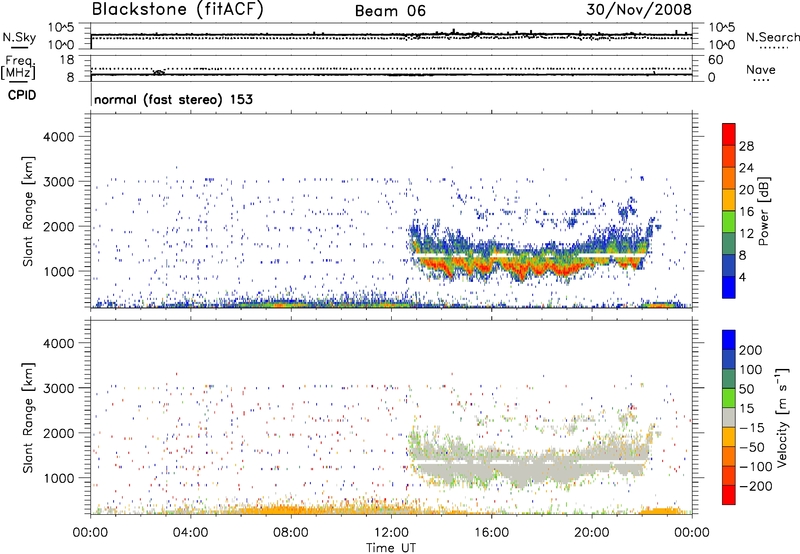
Task: Click the "18" tick on the frequency axis
Action: click(x=67, y=60)
